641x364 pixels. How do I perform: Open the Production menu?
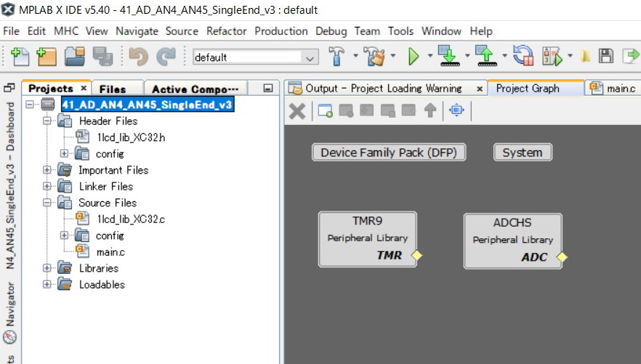(x=281, y=31)
